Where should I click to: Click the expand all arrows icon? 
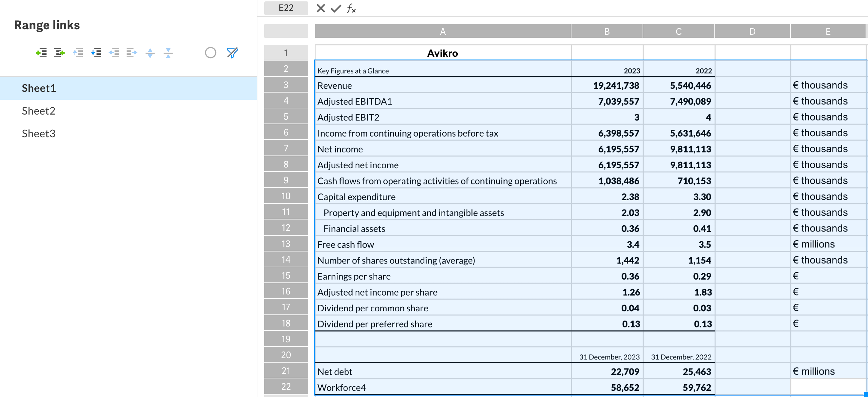[x=150, y=53]
